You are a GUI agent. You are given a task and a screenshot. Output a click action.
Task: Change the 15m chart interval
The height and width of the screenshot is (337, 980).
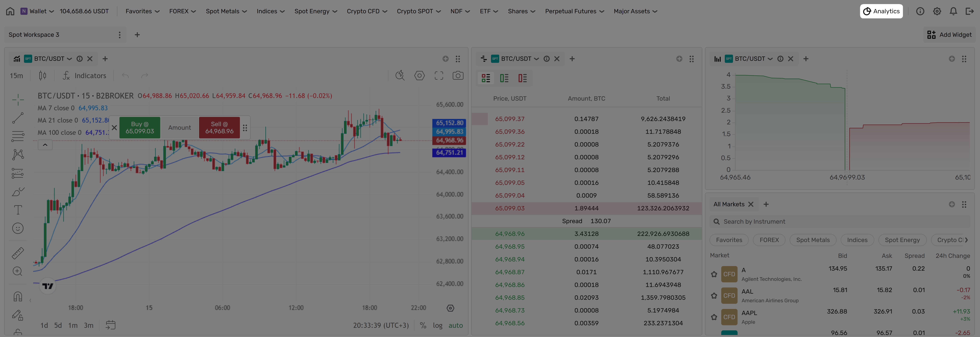[16, 76]
